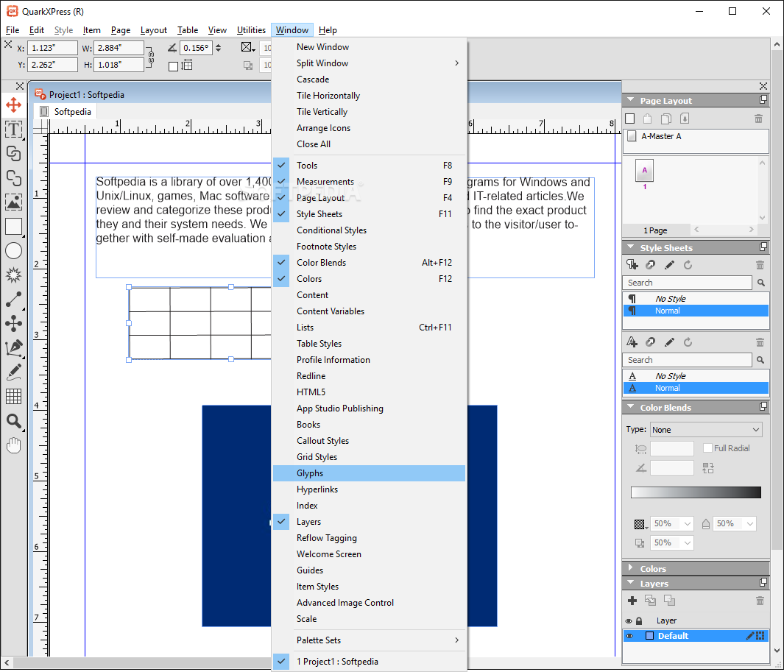784x672 pixels.
Task: Collapse the Page Layout panel
Action: (630, 100)
